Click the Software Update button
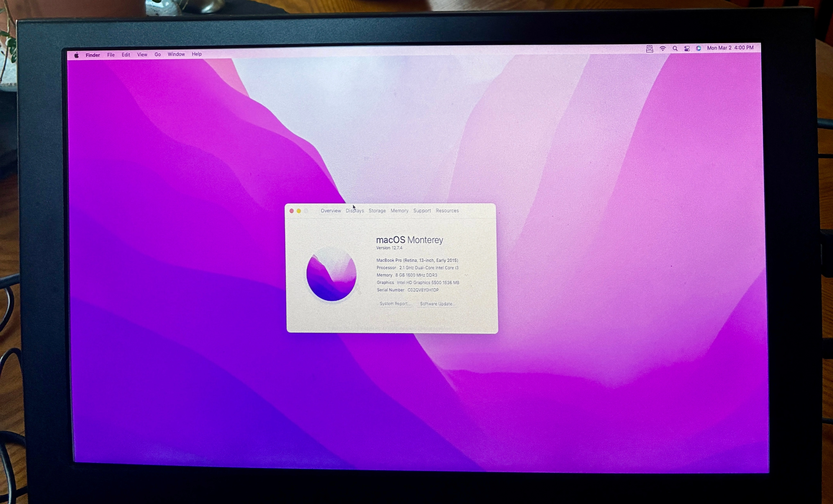The image size is (833, 504). coord(436,304)
